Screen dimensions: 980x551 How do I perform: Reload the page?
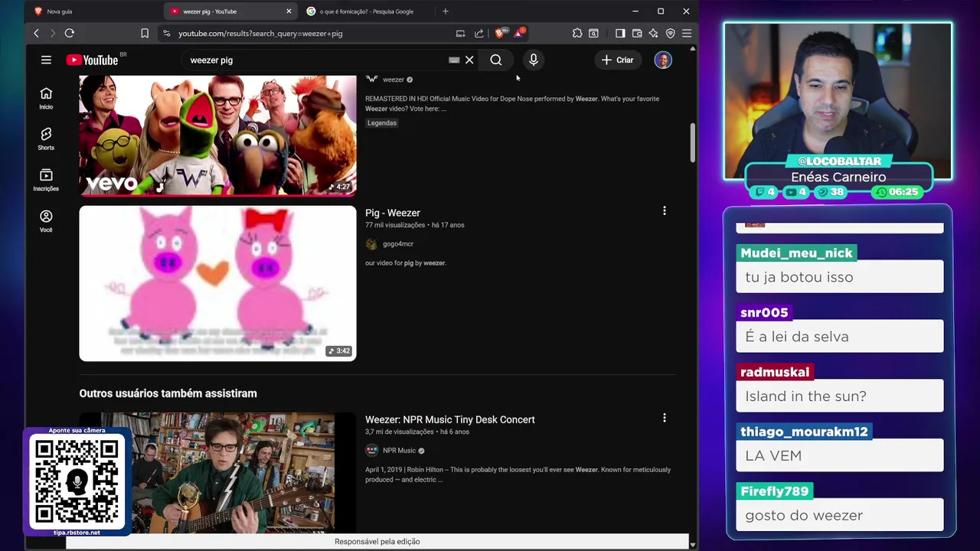pyautogui.click(x=69, y=33)
